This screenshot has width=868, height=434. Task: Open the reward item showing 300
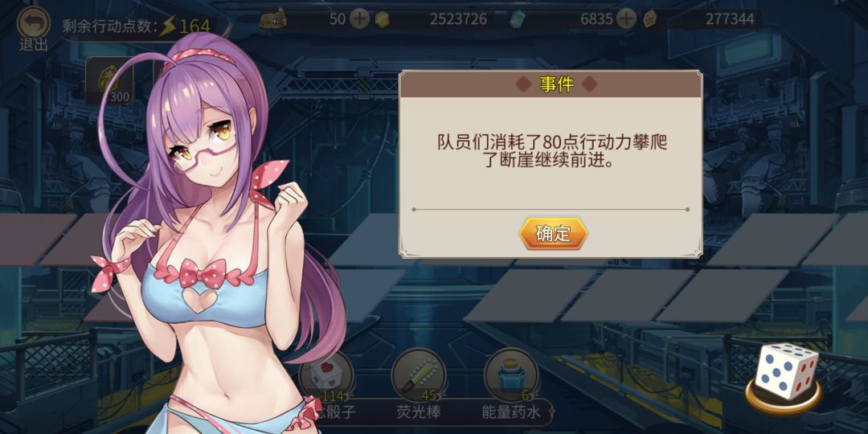(x=109, y=81)
